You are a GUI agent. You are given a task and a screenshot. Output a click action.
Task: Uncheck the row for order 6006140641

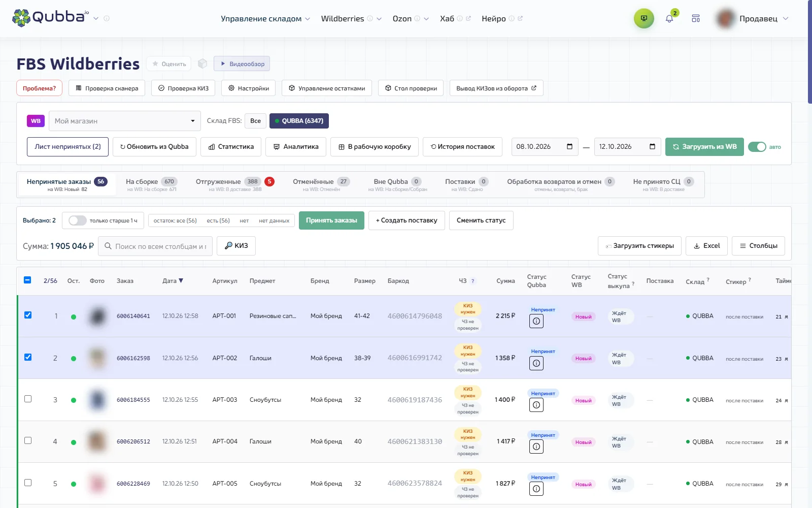point(28,315)
